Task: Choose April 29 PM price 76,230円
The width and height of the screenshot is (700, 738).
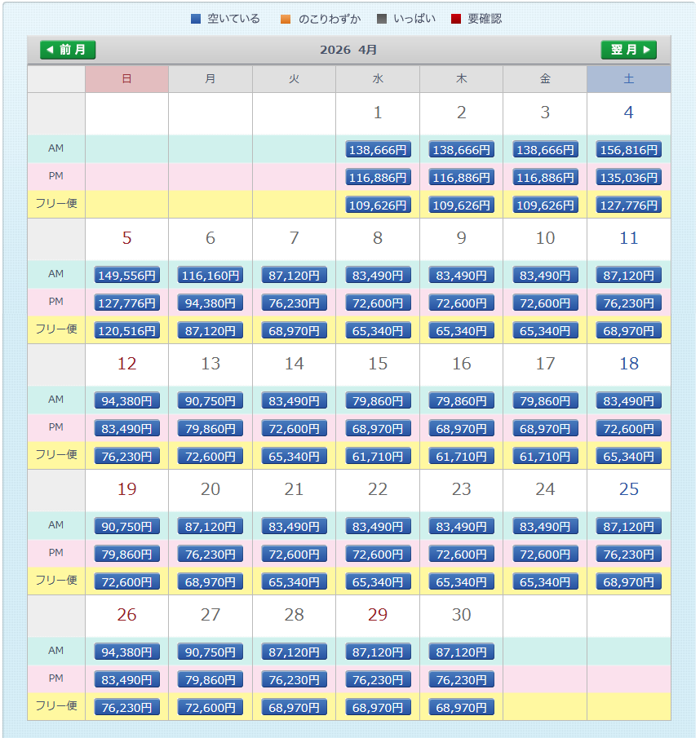Action: [x=378, y=679]
